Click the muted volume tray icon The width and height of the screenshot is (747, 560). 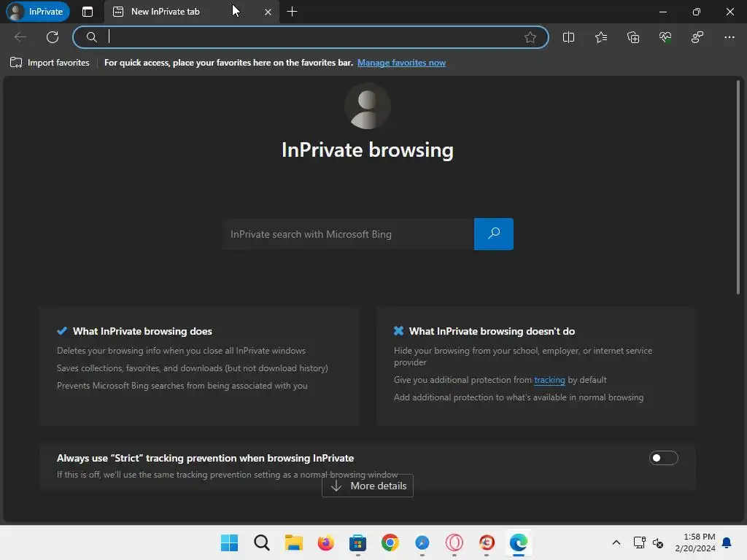click(658, 542)
